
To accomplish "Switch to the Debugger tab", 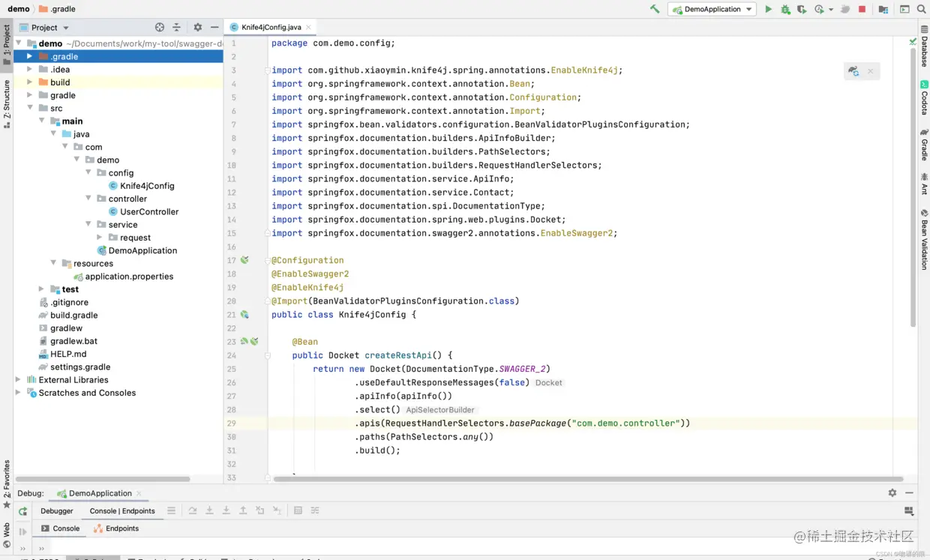I will 57,511.
